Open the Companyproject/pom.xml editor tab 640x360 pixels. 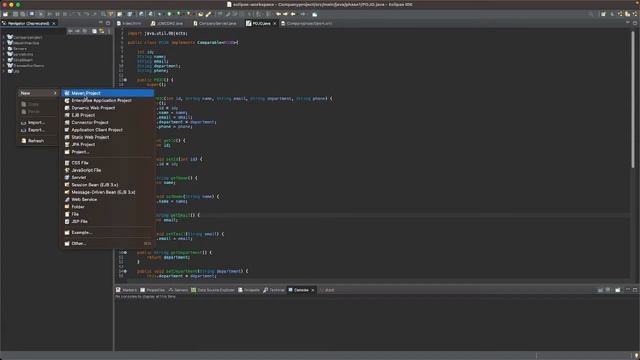[307, 24]
